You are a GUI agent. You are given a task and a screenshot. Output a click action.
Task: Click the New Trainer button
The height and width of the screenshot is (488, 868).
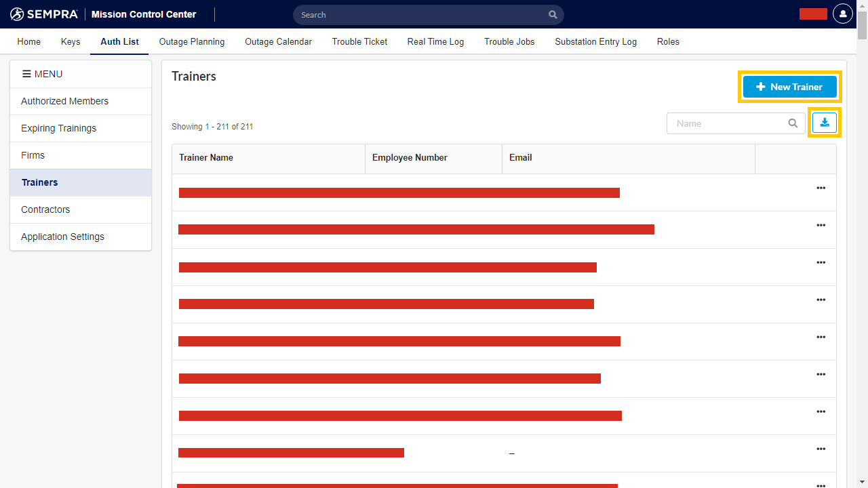tap(789, 87)
